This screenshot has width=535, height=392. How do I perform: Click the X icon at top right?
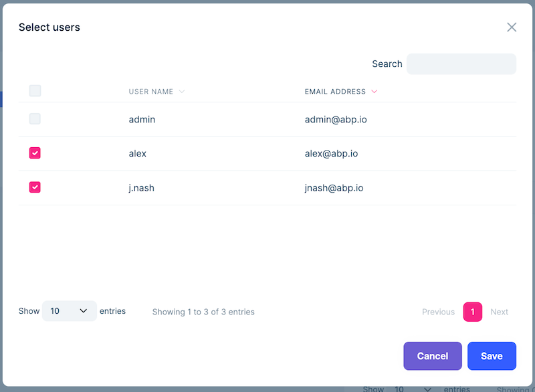pyautogui.click(x=512, y=27)
